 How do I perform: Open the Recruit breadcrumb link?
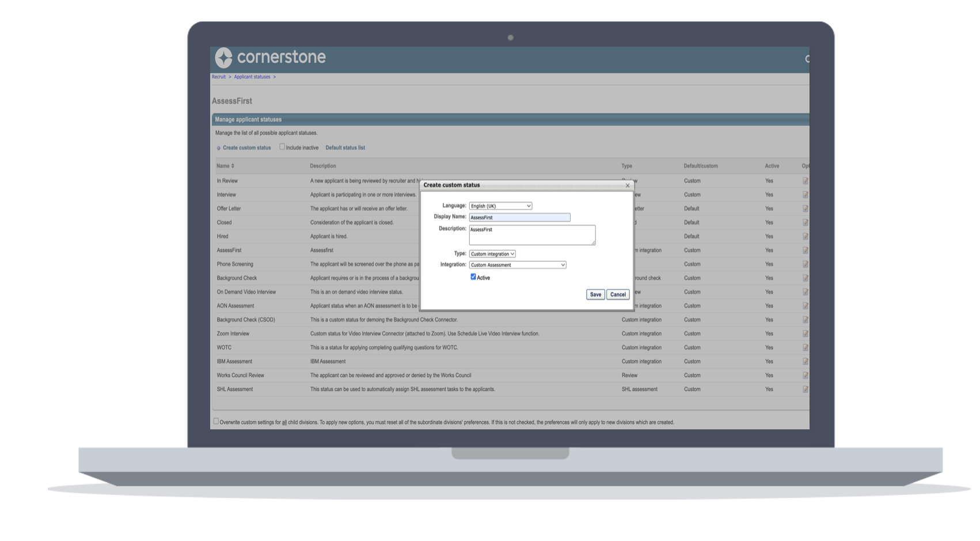[218, 77]
